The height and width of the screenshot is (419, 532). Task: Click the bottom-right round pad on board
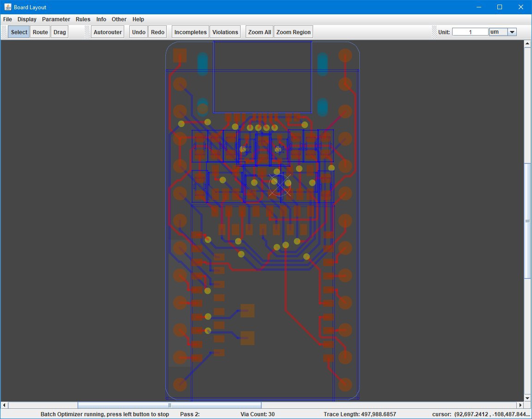click(x=345, y=385)
